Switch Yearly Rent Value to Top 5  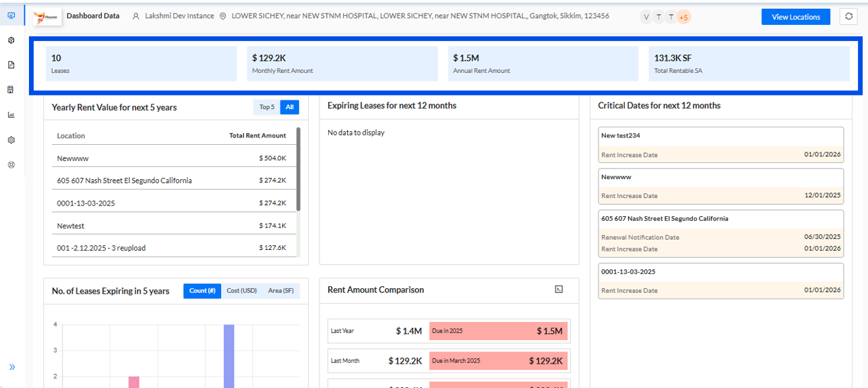(x=267, y=107)
